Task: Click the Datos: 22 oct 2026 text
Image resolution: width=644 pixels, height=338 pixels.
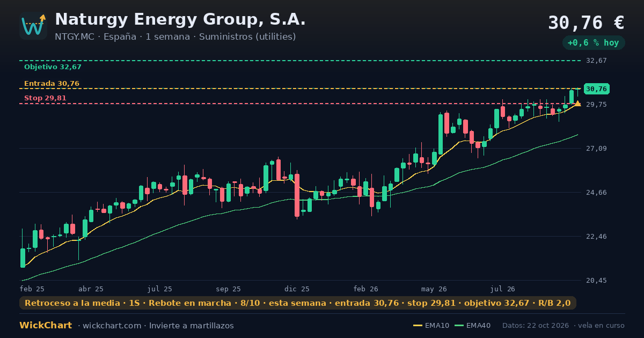Action: (536, 326)
